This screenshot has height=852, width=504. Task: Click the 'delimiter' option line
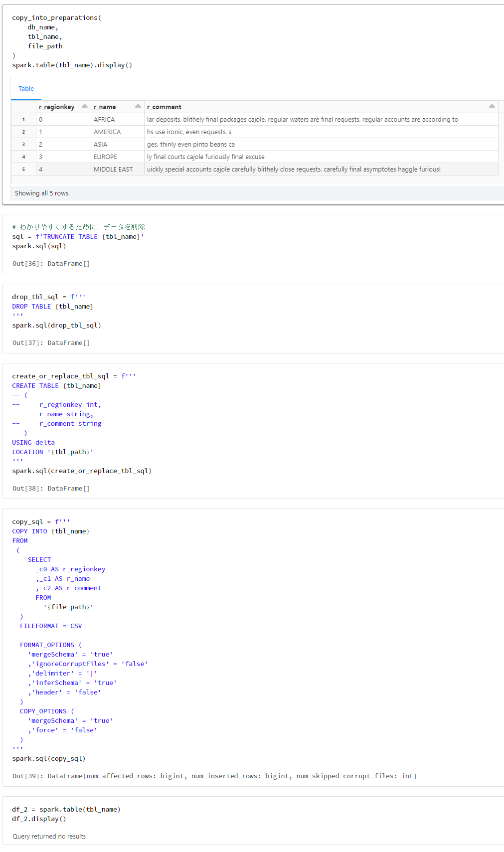tap(63, 674)
